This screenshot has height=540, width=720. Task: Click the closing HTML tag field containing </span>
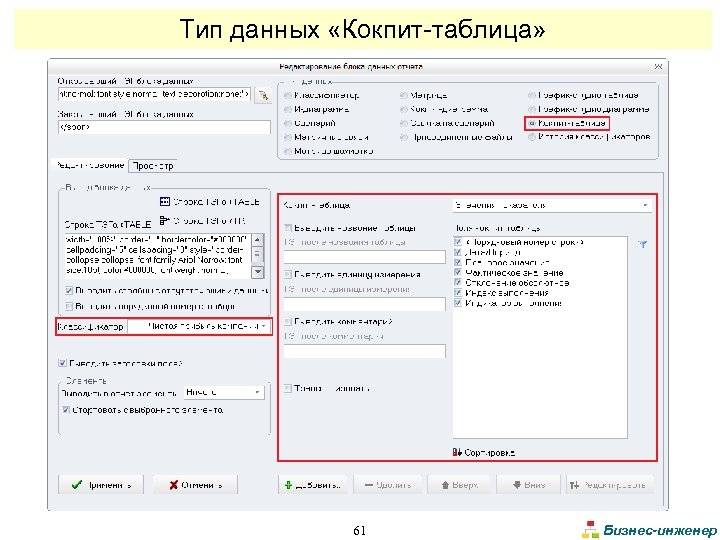coord(164,127)
